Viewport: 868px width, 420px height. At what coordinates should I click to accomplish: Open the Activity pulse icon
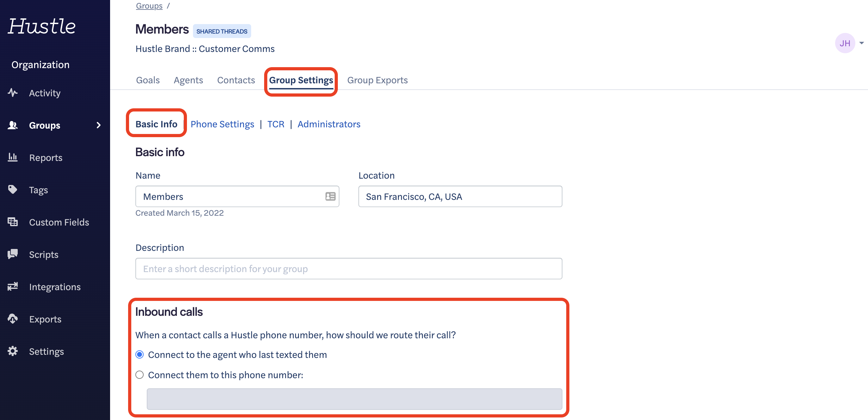13,93
